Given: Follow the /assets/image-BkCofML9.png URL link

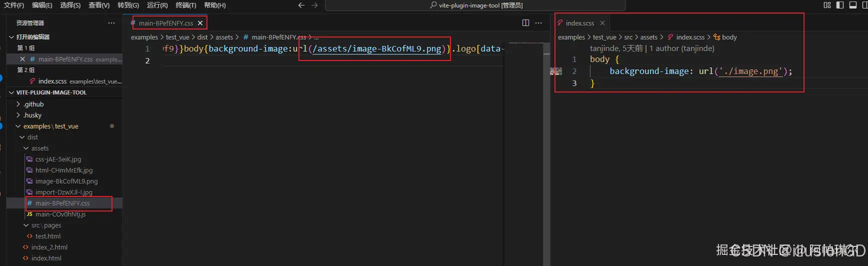Looking at the screenshot, I should (x=377, y=48).
